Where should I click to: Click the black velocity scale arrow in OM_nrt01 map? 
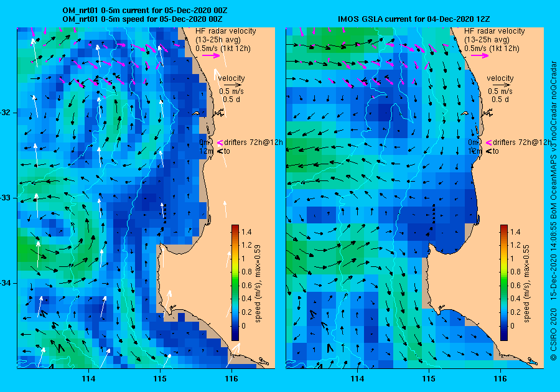pyautogui.click(x=233, y=85)
